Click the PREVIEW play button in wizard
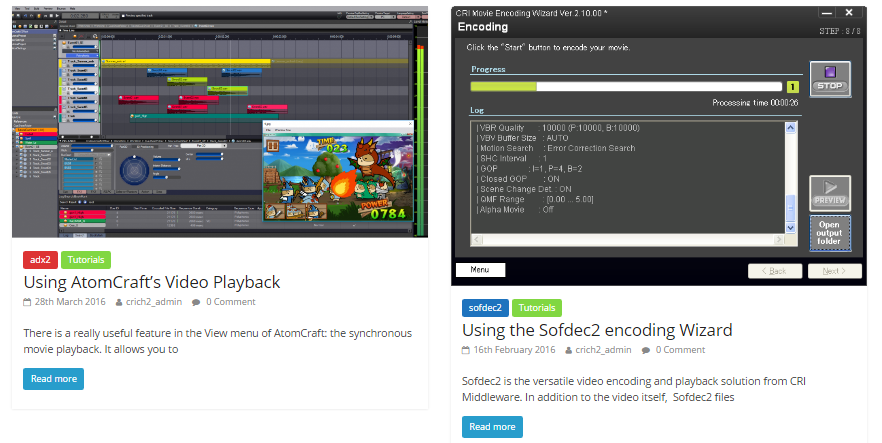The image size is (882, 443). [x=830, y=193]
